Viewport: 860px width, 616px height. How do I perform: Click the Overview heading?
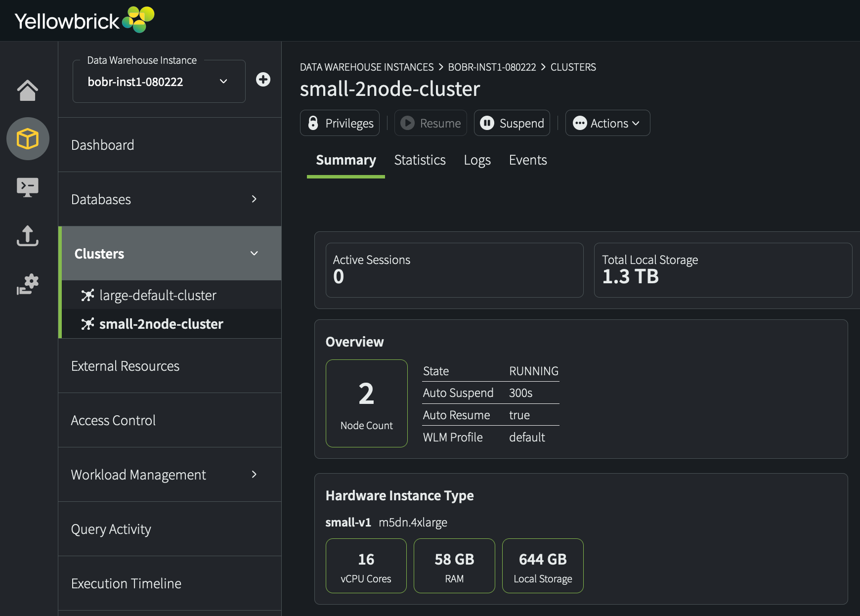(354, 342)
